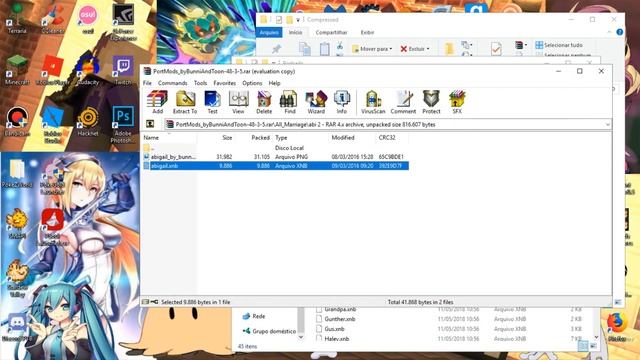Open the Bandicam desktop shortcut
Screen dimensions: 640x360
pyautogui.click(x=17, y=122)
